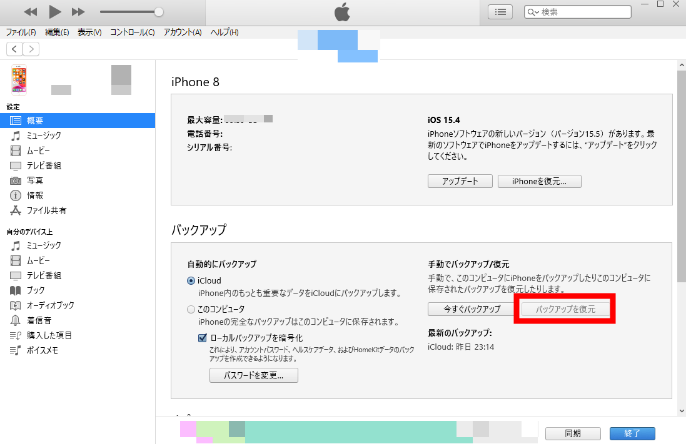Click music note icon beside 設定 ミュージック
Screen dimensions: 686x444
coord(15,135)
